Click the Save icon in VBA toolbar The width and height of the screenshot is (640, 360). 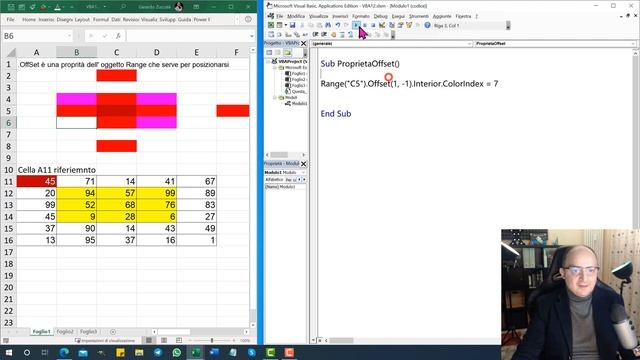[x=293, y=25]
